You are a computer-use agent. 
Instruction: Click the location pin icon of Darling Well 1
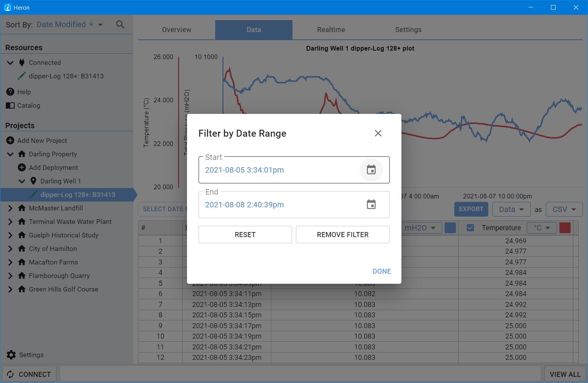33,181
